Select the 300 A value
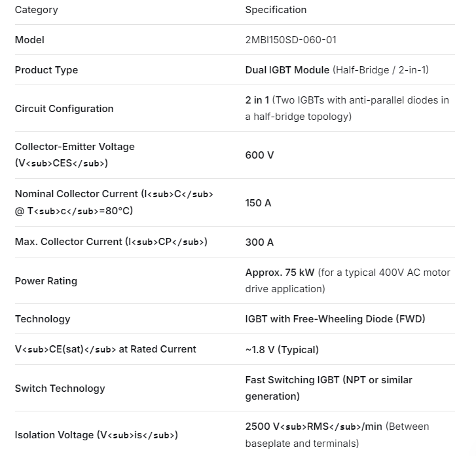 click(x=259, y=242)
